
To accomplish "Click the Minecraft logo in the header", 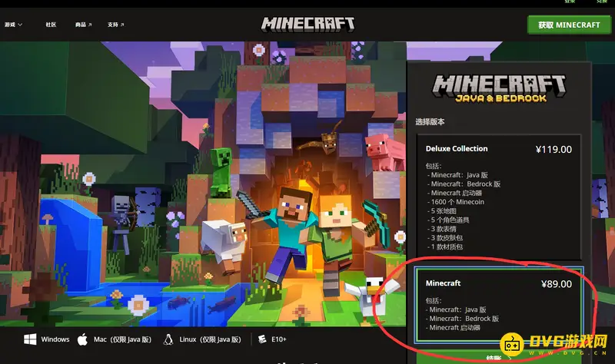I will click(307, 23).
